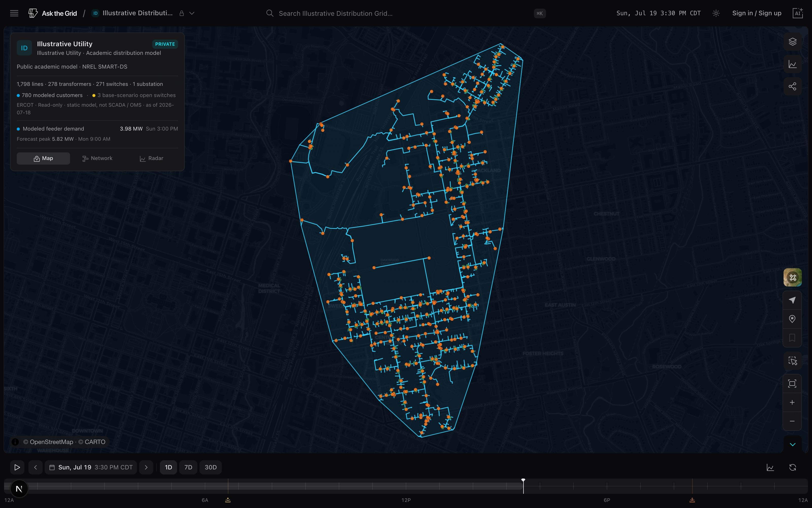Click the Illustrative Utility title
This screenshot has height=508, width=812.
pyautogui.click(x=64, y=44)
